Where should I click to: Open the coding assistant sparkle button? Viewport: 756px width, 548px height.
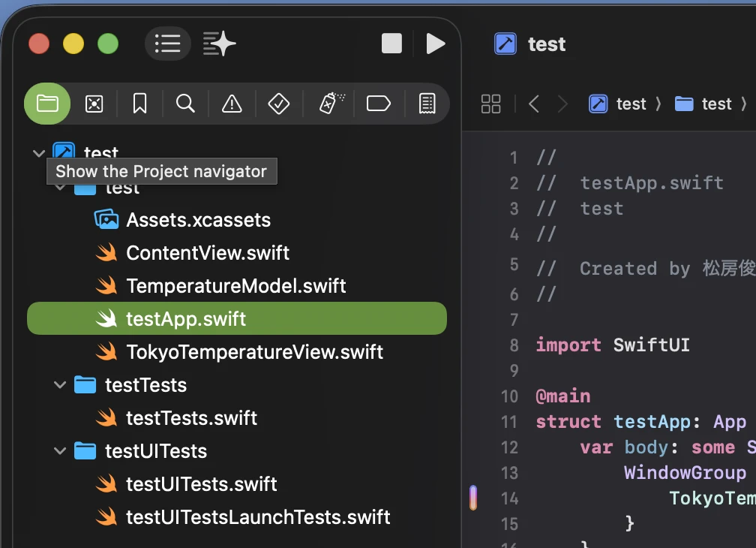[219, 44]
